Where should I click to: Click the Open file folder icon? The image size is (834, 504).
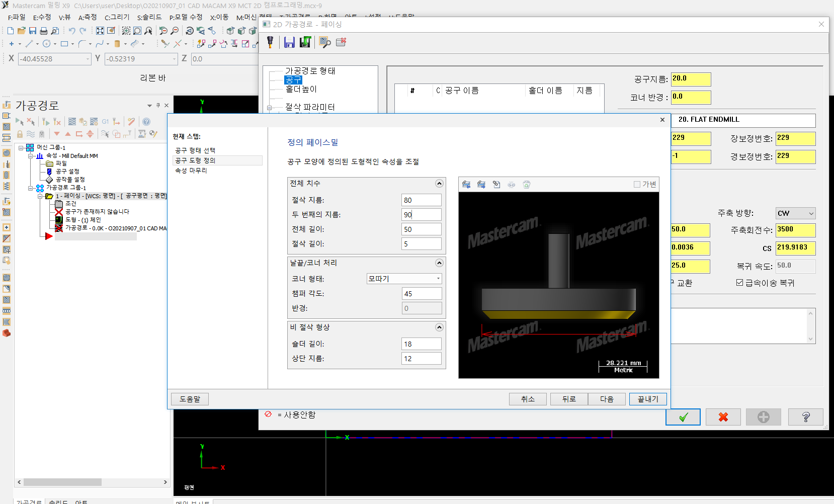22,31
